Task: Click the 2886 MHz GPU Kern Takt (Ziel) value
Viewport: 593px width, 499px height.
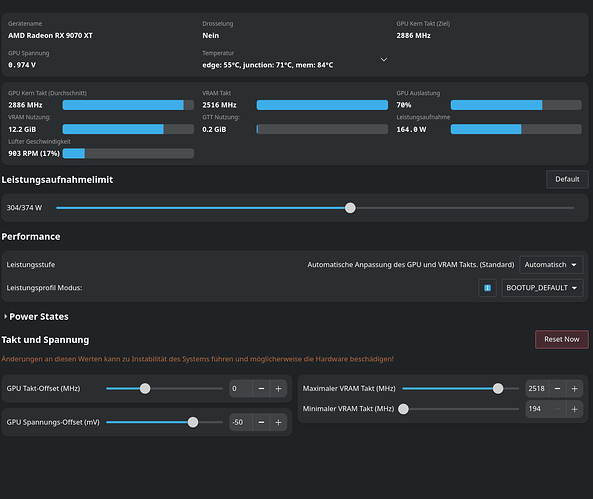Action: pyautogui.click(x=413, y=36)
